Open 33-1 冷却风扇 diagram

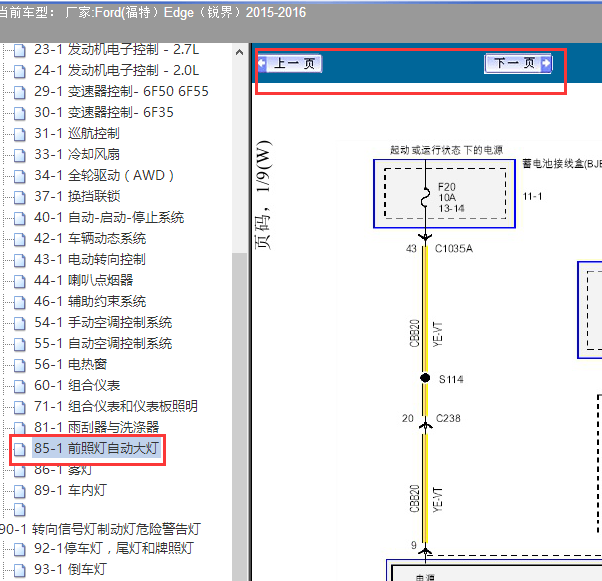point(77,154)
